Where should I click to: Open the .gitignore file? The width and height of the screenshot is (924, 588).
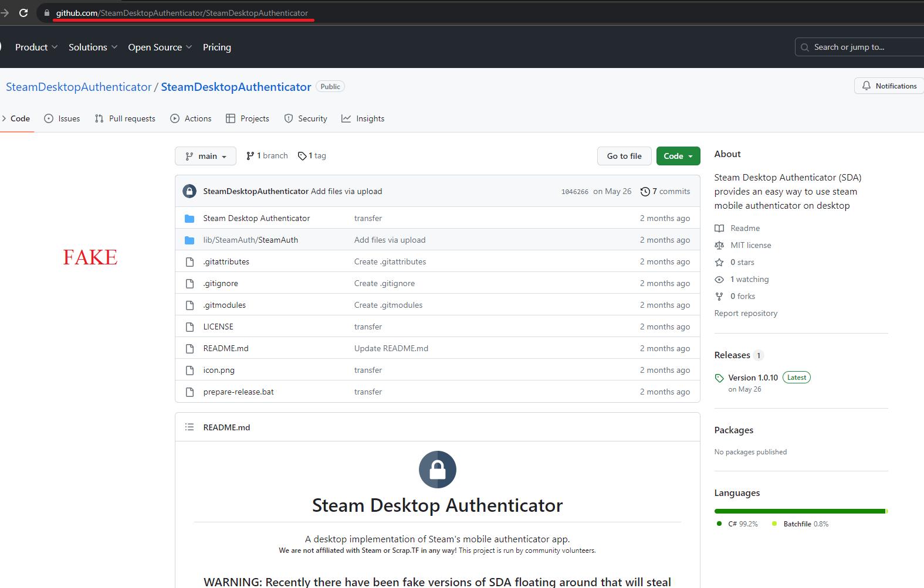pyautogui.click(x=221, y=283)
